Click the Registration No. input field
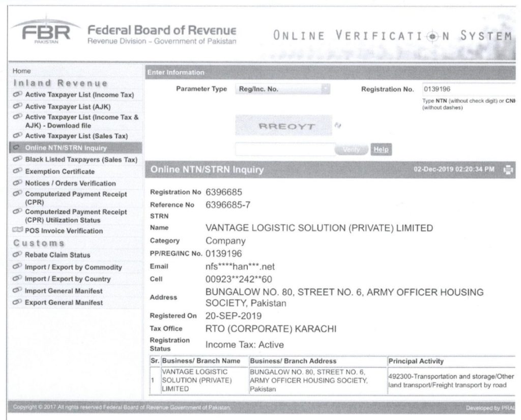 [x=469, y=89]
